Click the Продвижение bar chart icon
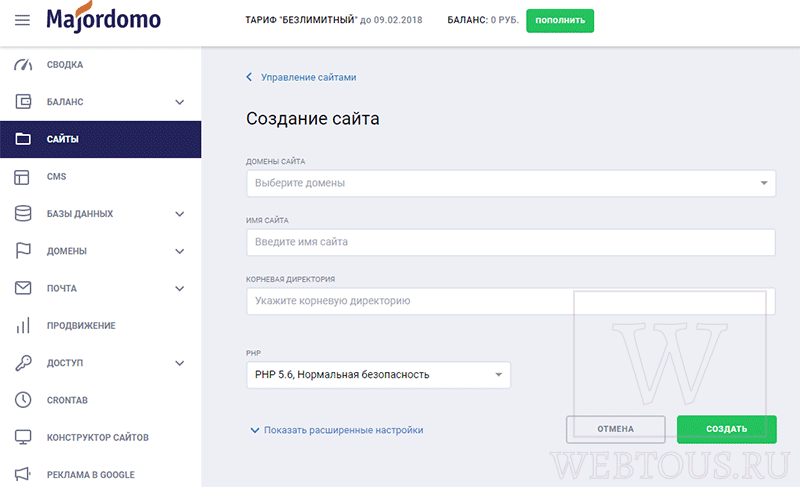The height and width of the screenshot is (487, 800). [23, 325]
